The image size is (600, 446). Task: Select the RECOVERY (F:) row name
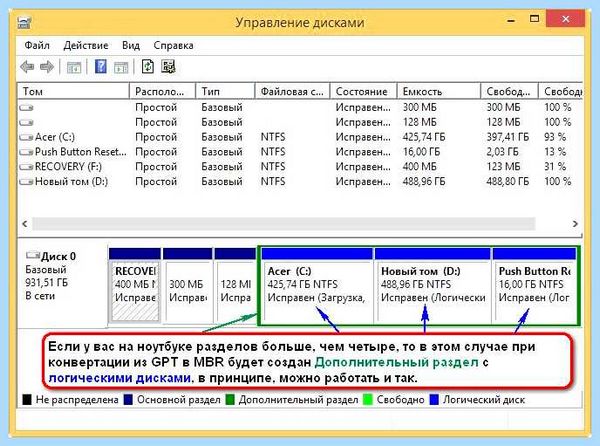[x=68, y=167]
